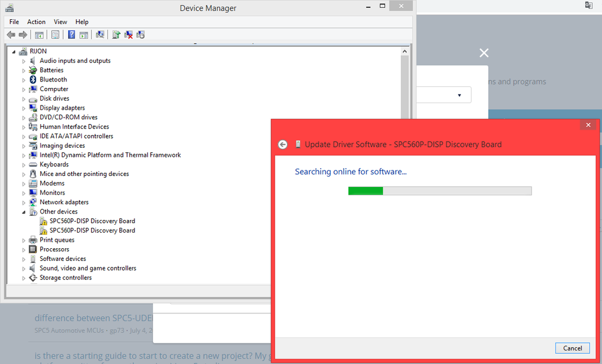602x364 pixels.
Task: Click the SPC5 Automotive MCUs link
Action: click(x=69, y=331)
